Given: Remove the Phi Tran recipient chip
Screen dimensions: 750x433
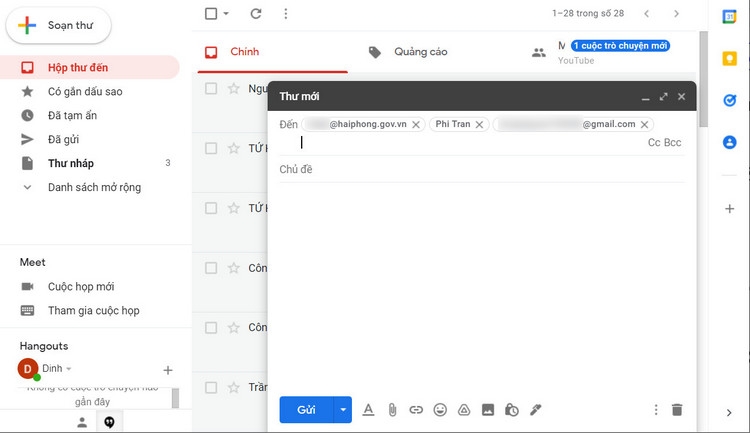Looking at the screenshot, I should [x=479, y=124].
